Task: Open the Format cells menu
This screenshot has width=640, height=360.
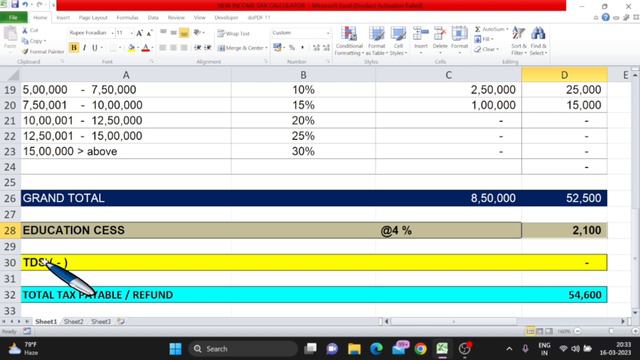Action: [460, 41]
